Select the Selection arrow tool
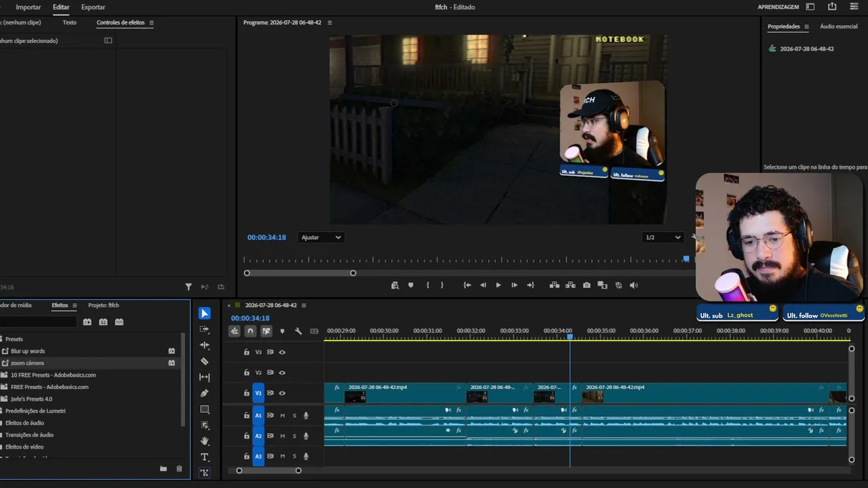The height and width of the screenshot is (488, 868). pos(205,313)
